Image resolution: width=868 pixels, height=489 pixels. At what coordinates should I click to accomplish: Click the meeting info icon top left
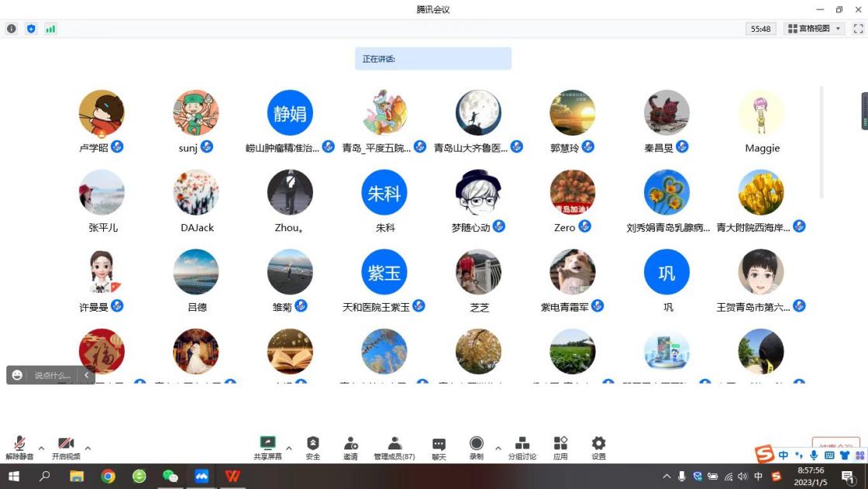12,29
